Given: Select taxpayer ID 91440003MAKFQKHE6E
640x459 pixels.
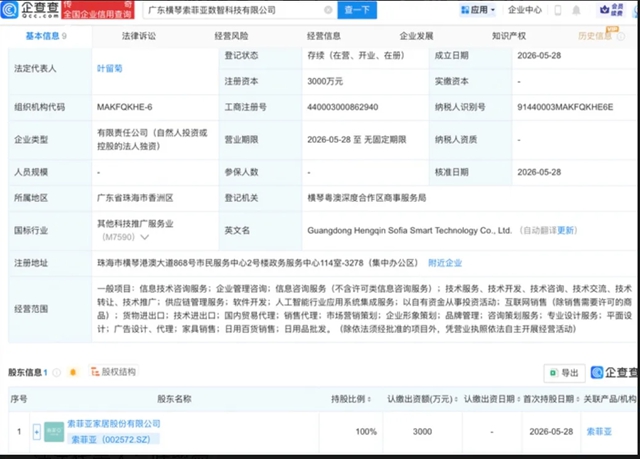Looking at the screenshot, I should (565, 107).
